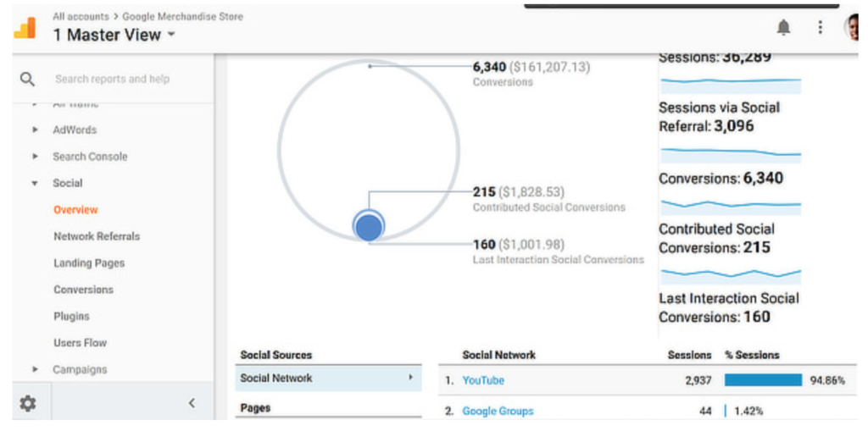
Task: Click the All accounts breadcrumb
Action: coord(81,17)
